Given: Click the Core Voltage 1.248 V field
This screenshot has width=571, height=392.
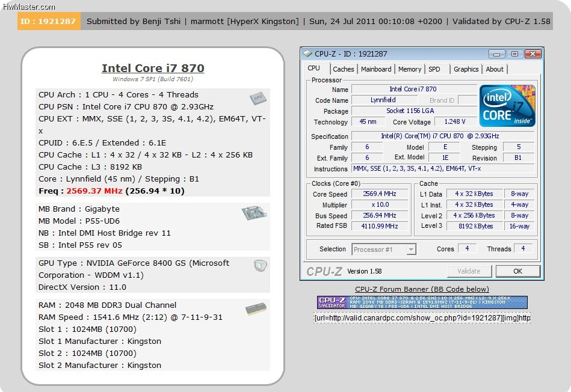Looking at the screenshot, I should point(455,121).
